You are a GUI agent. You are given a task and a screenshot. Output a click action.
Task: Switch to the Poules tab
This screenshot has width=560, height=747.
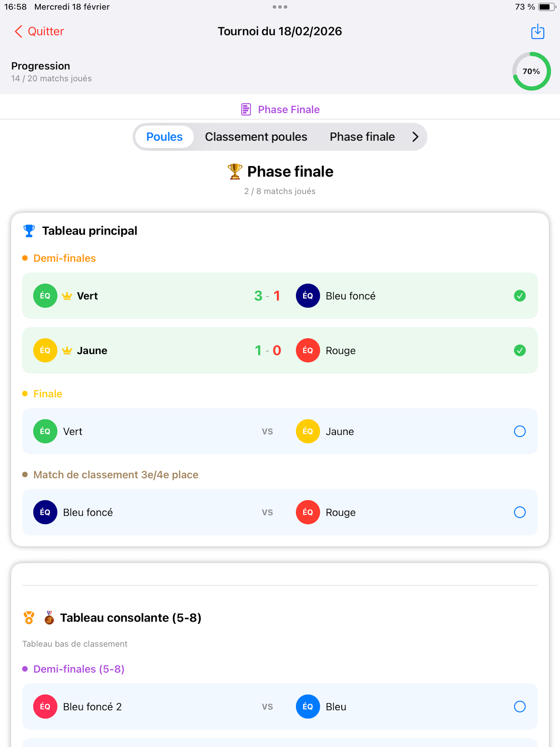(x=164, y=137)
